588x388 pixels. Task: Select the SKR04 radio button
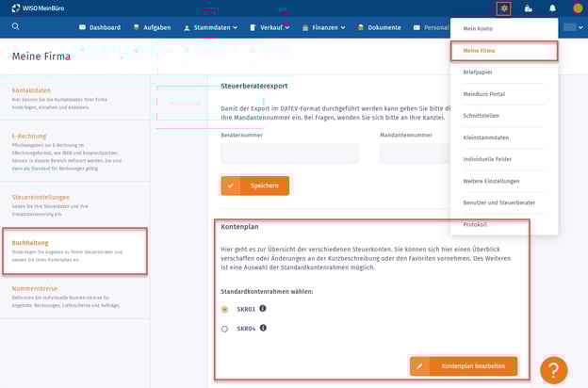pos(224,329)
